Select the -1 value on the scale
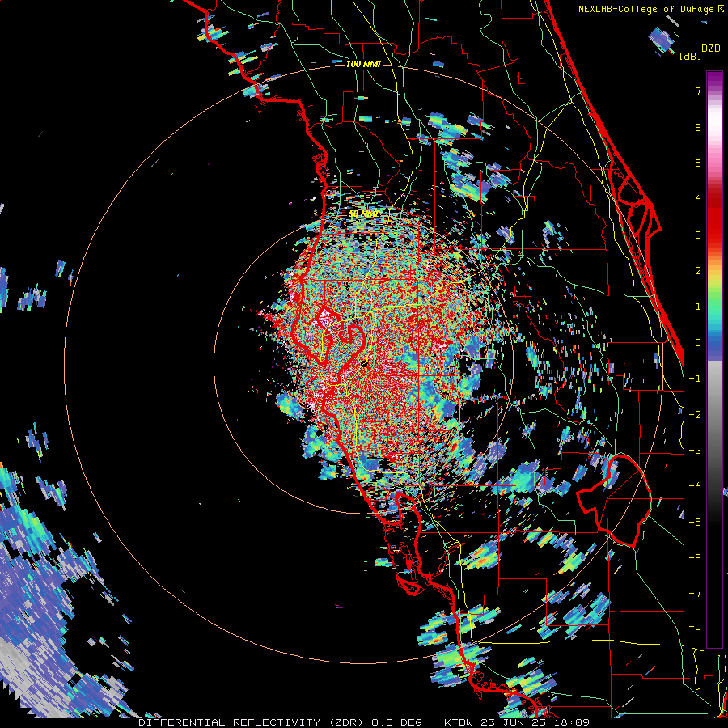 [x=695, y=379]
